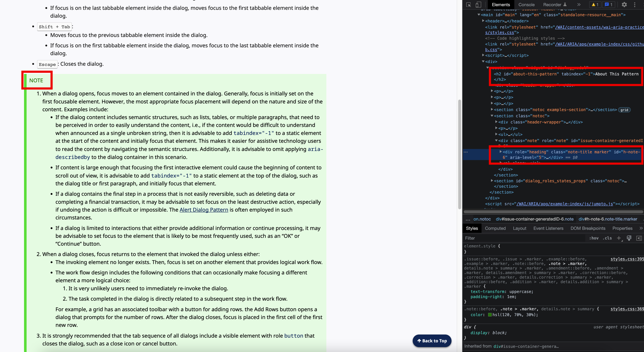
Task: Open the green hsl color swatch
Action: [x=490, y=315]
